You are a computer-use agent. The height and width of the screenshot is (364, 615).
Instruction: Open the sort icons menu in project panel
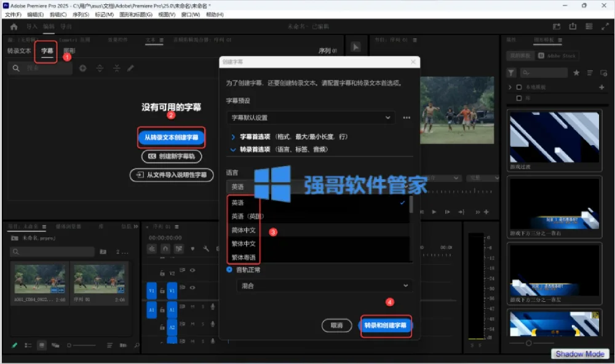109,345
